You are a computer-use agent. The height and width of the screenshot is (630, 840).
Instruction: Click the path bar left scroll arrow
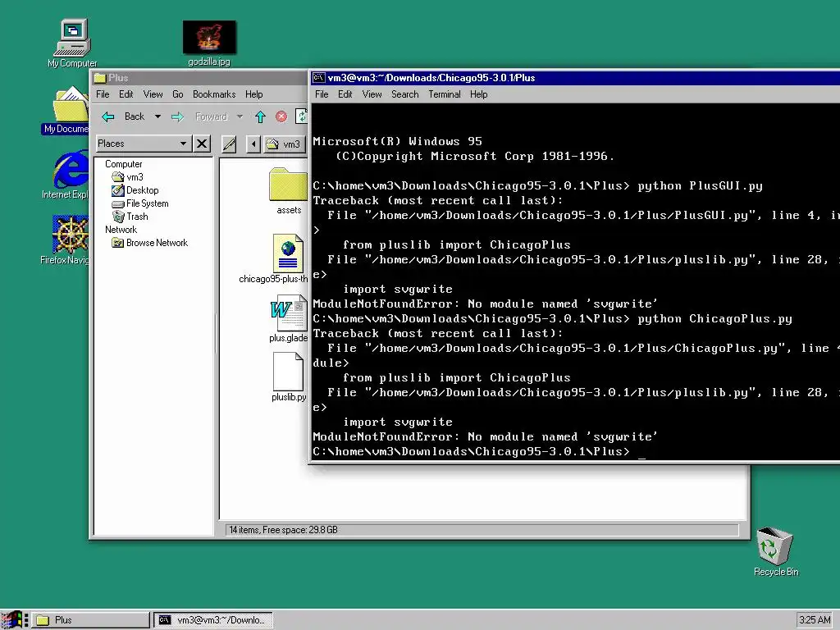coord(253,144)
